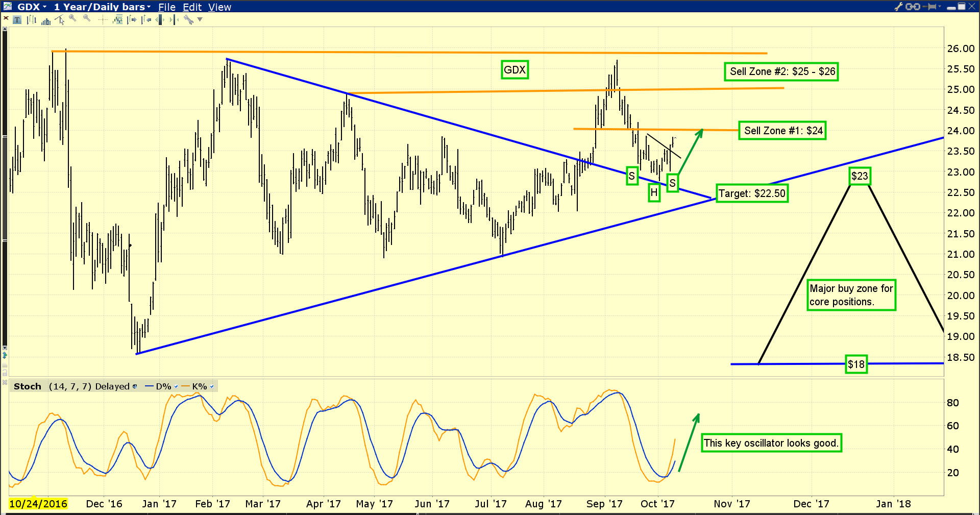Viewport: 980px width, 515px height.
Task: Open the dropdown next to pin icon
Action: 940,6
